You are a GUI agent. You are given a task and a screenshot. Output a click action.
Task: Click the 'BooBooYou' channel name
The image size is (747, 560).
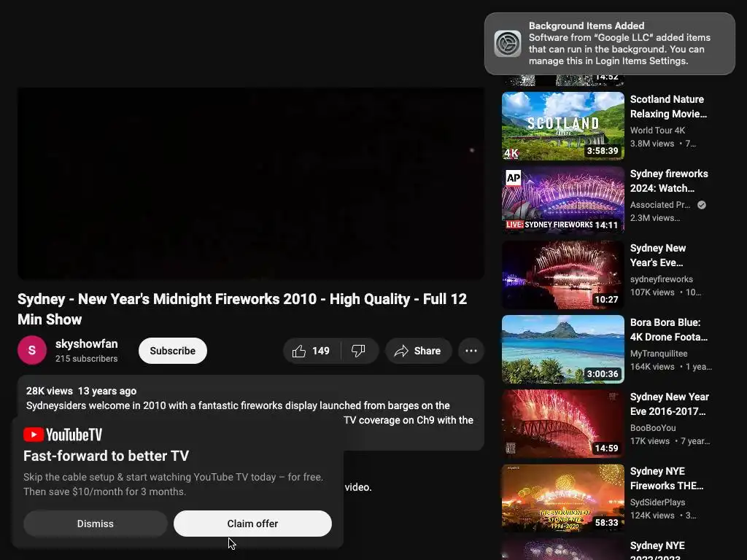pos(653,427)
